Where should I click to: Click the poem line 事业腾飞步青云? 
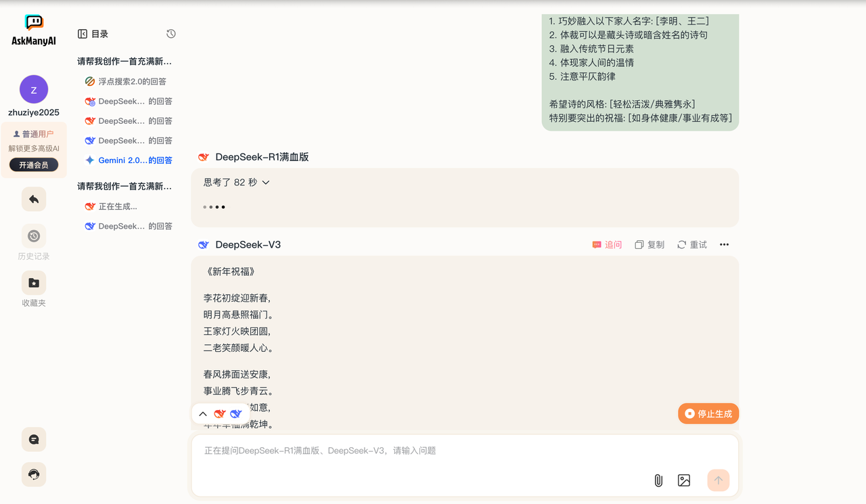(x=238, y=391)
